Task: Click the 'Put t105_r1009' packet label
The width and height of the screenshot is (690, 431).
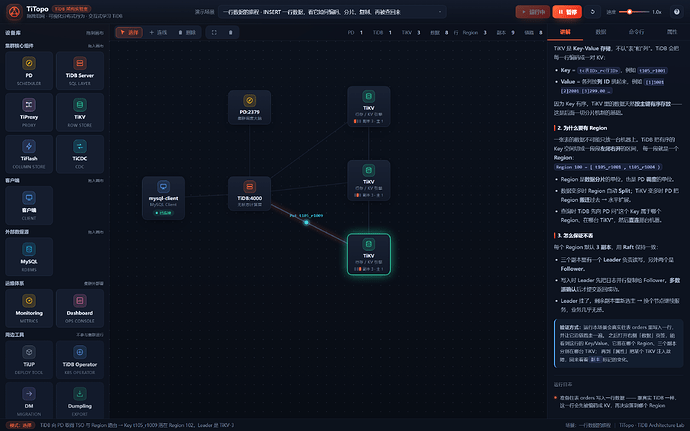Action: tap(306, 216)
